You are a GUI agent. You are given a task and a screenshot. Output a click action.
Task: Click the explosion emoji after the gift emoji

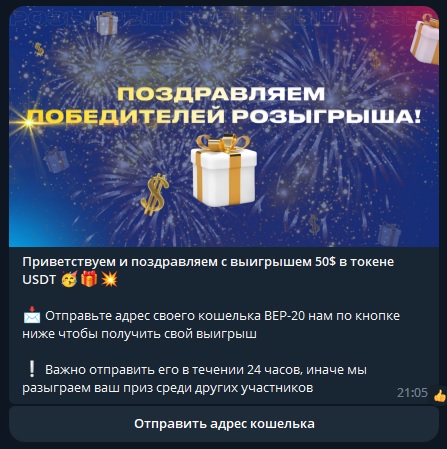(109, 279)
